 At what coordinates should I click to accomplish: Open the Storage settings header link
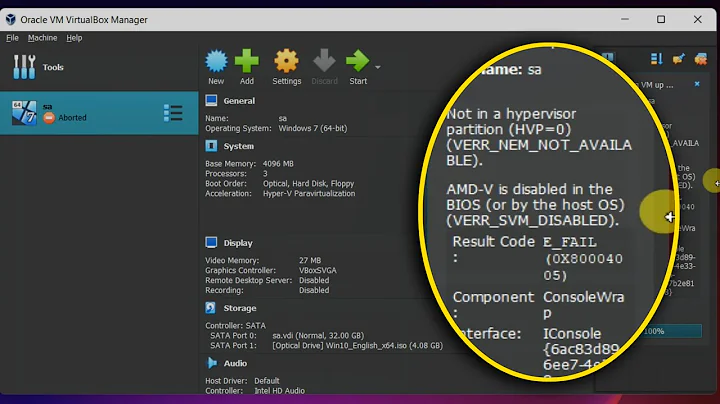pyautogui.click(x=240, y=308)
